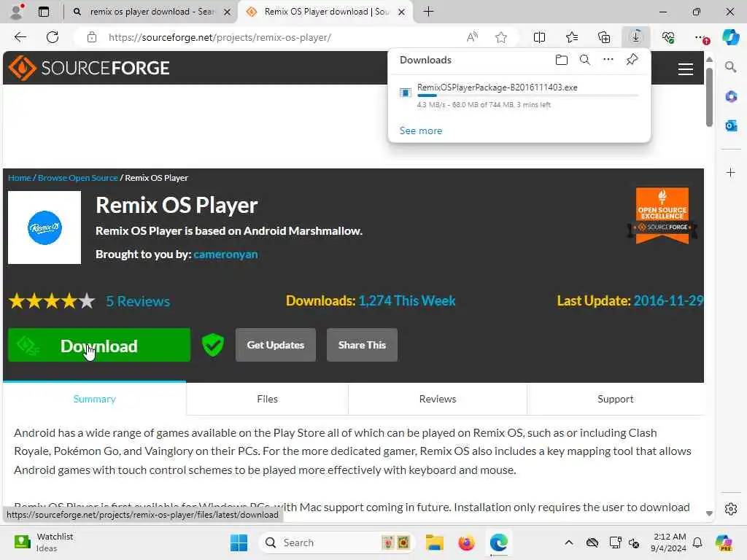Show hidden system tray icons
Viewport: 747px width, 560px height.
click(569, 542)
